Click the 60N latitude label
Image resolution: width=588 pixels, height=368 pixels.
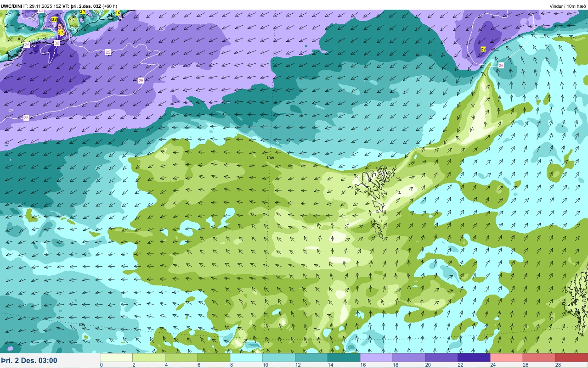(82, 325)
